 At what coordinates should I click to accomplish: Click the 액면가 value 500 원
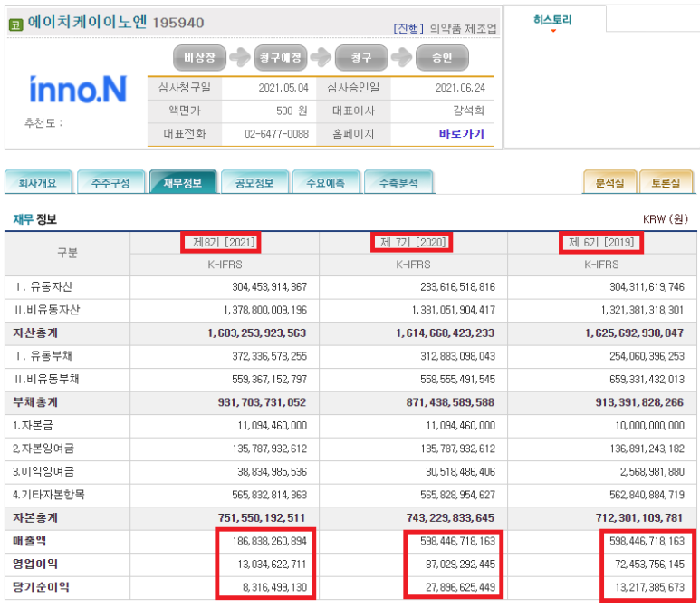[x=292, y=111]
